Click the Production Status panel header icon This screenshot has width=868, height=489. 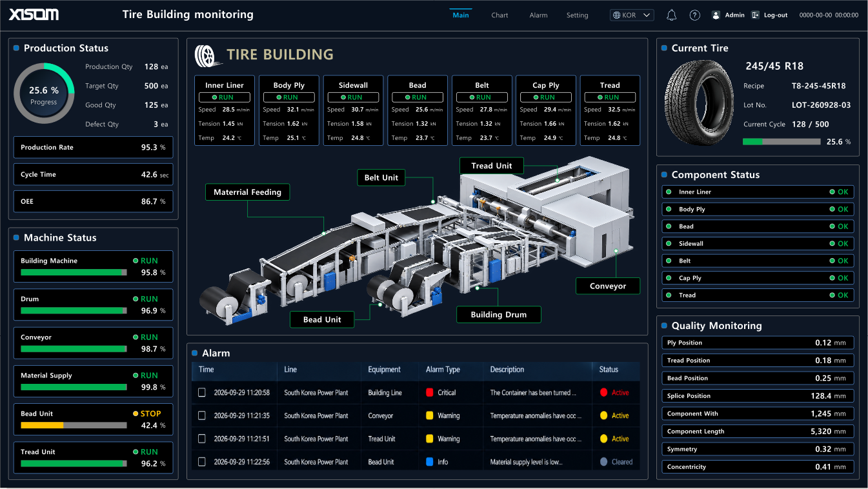click(16, 48)
